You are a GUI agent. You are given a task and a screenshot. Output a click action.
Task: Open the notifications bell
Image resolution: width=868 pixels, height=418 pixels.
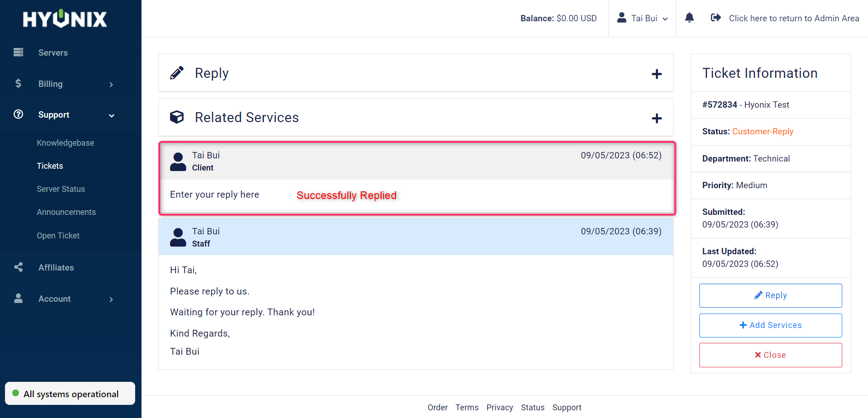[x=689, y=18]
